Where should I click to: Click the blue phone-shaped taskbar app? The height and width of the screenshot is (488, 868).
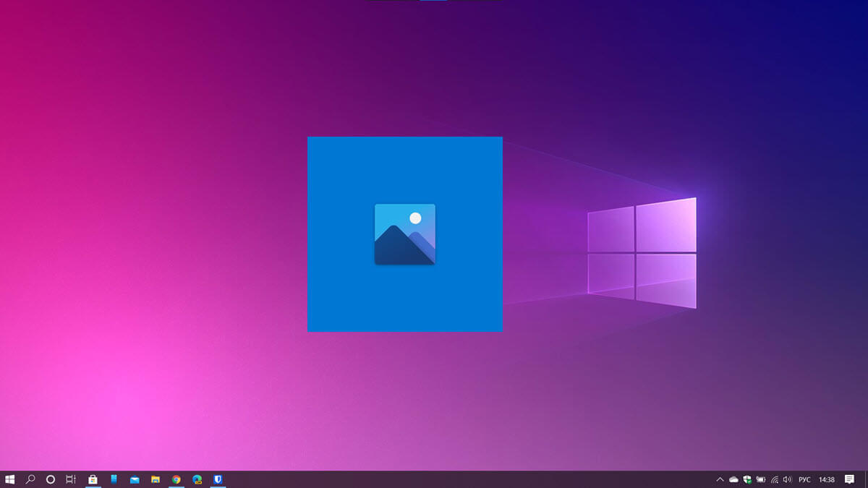click(114, 479)
